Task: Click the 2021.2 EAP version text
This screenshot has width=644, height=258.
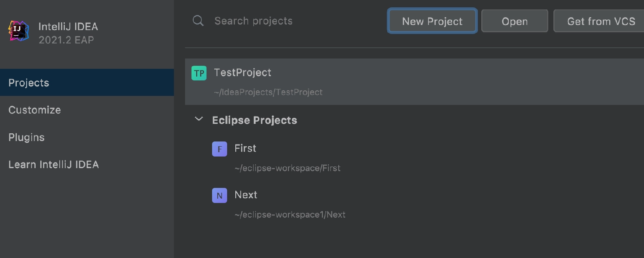Action: tap(66, 40)
